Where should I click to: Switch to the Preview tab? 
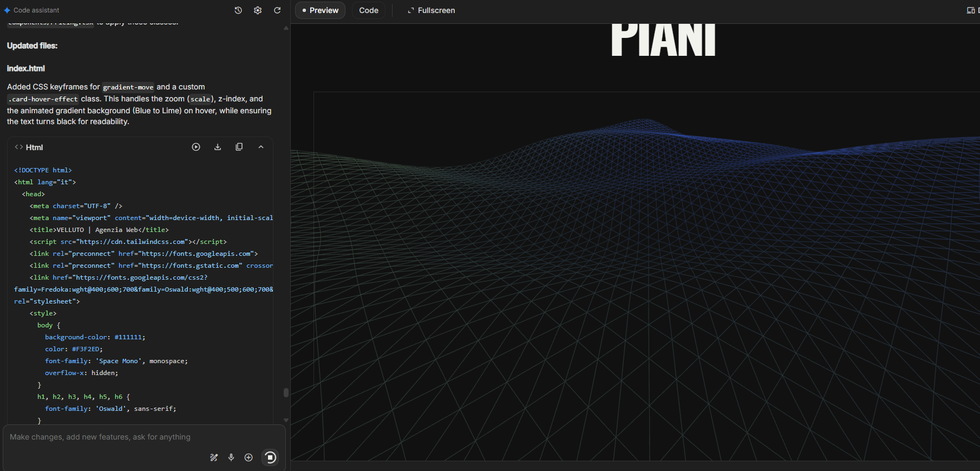point(320,10)
